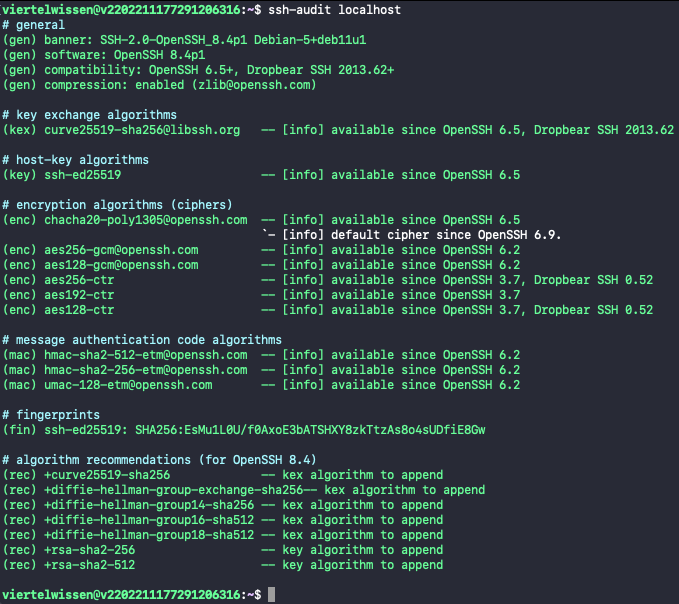Click the 'software: OpenSSH 8.4p1' line

coord(125,55)
